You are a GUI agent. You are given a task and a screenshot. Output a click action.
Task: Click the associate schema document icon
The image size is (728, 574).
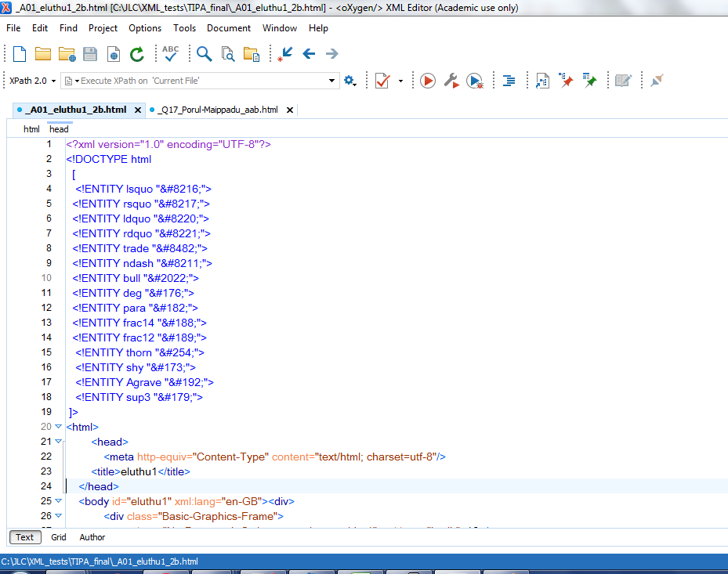tap(542, 81)
